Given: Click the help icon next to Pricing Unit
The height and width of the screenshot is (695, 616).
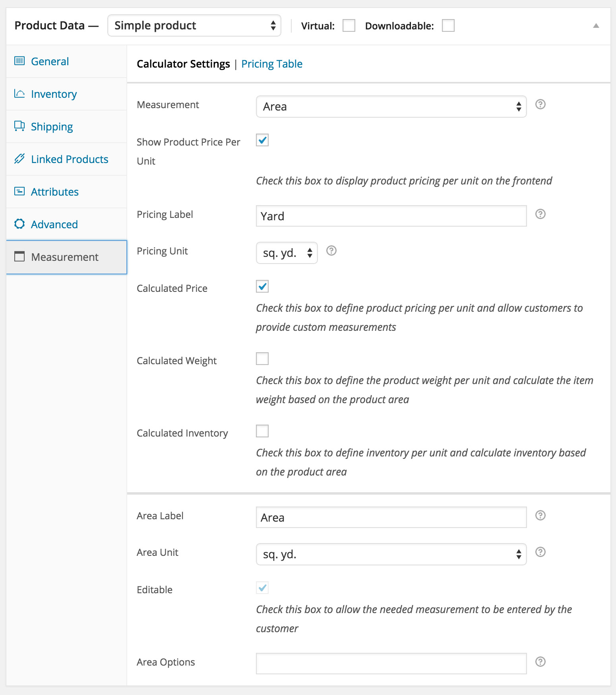Looking at the screenshot, I should (x=331, y=251).
